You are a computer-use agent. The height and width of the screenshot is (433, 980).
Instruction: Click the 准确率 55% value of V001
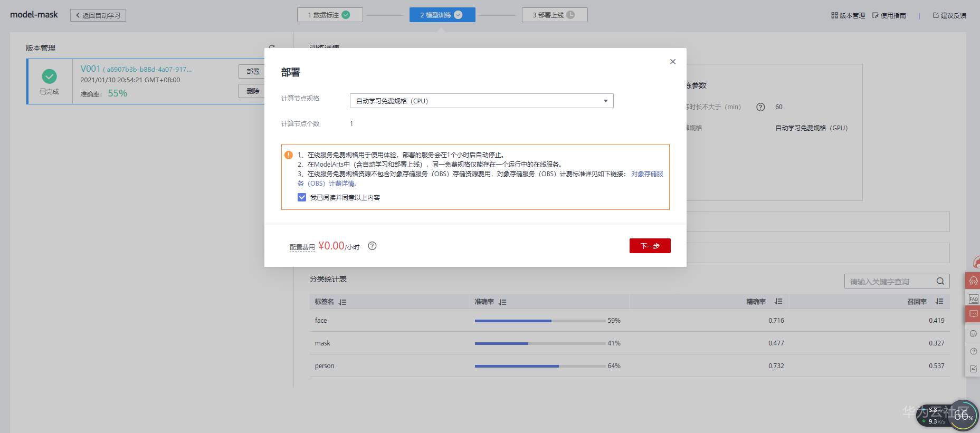tap(118, 93)
